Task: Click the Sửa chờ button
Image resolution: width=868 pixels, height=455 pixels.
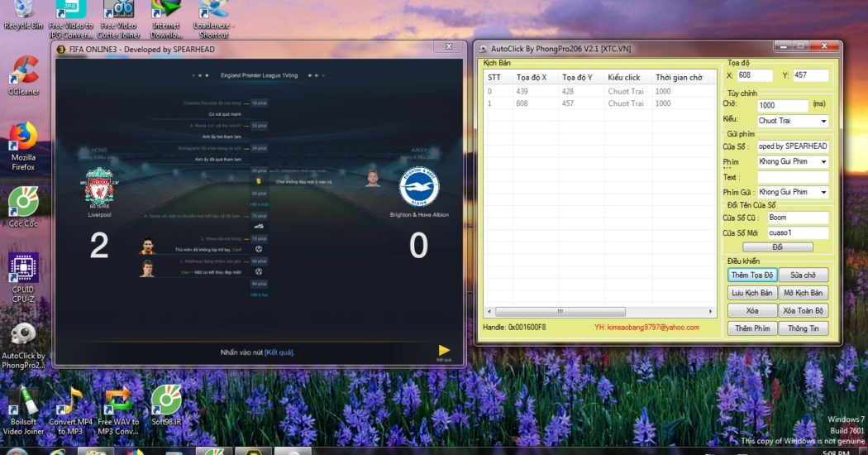Action: point(804,275)
